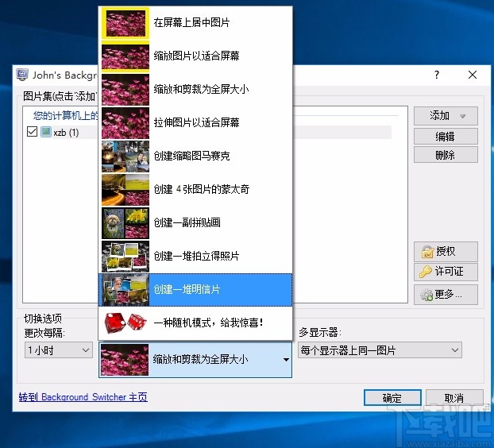The height and width of the screenshot is (448, 494).
Task: Click the collage preview thumbnail with dog
Action: tap(125, 223)
